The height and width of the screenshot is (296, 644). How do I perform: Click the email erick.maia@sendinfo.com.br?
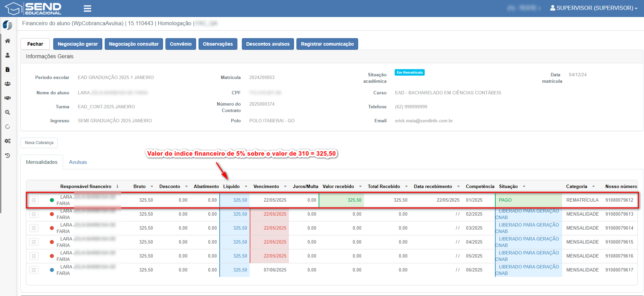click(424, 121)
